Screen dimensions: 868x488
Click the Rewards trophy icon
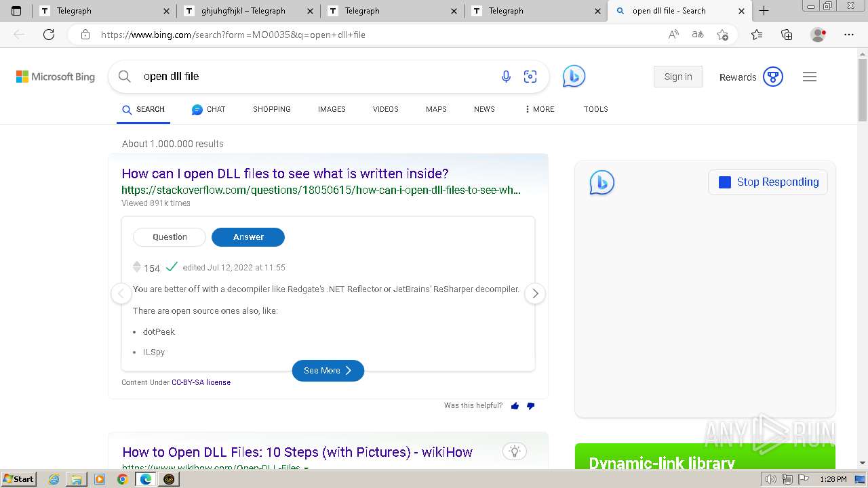pos(773,77)
